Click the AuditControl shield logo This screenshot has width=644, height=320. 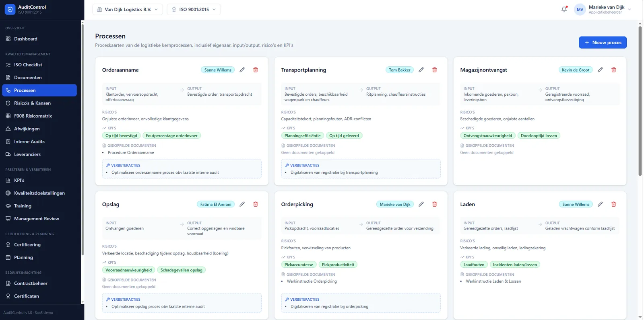10,9
